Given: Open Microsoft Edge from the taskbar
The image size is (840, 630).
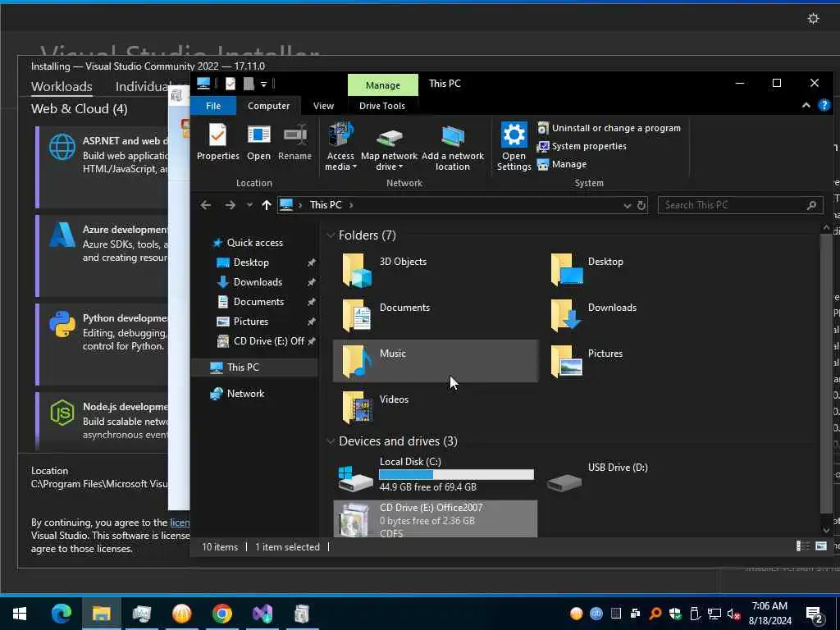Looking at the screenshot, I should tap(61, 614).
